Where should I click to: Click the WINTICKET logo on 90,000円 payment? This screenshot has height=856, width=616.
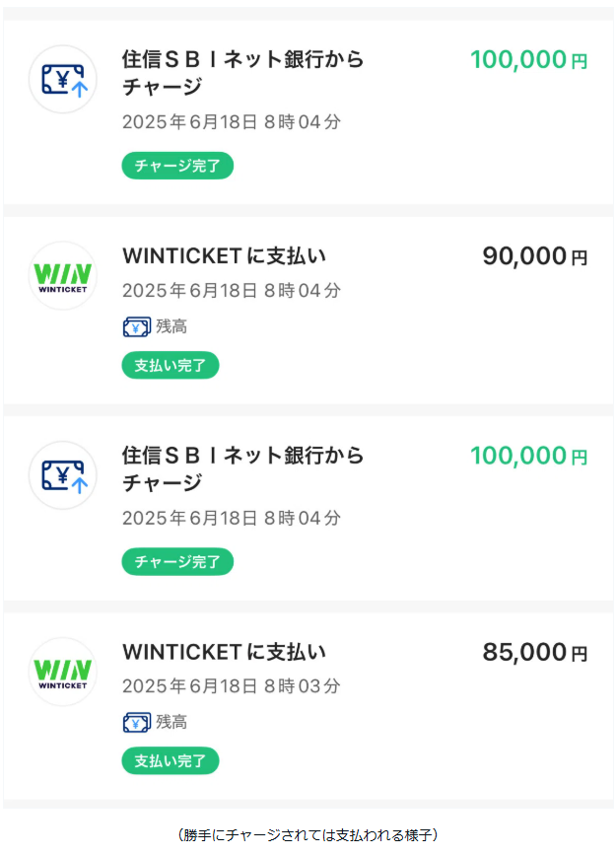(x=63, y=276)
